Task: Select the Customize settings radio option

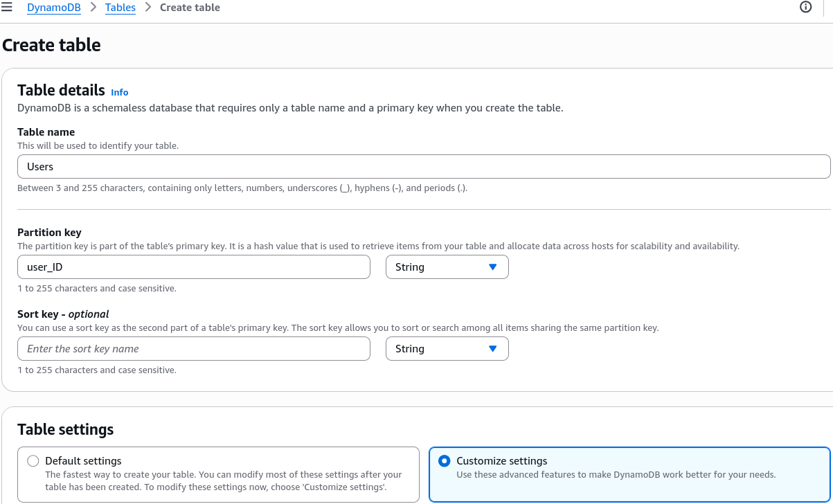Action: pyautogui.click(x=445, y=461)
